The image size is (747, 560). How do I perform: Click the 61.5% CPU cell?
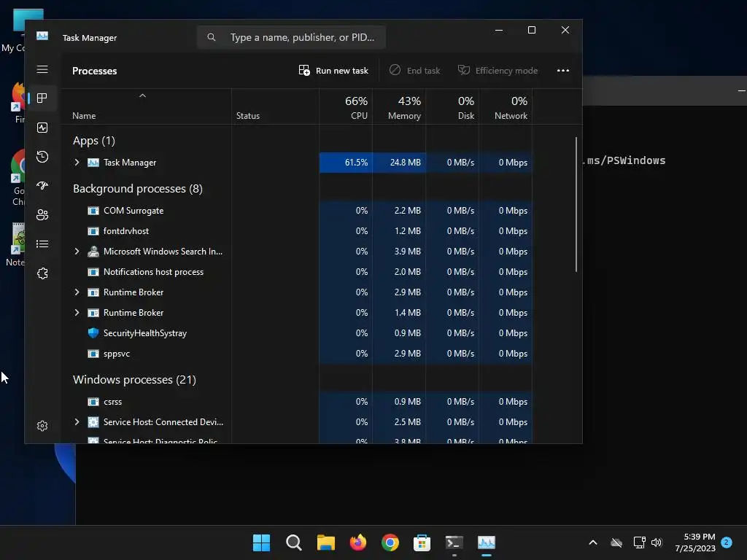click(x=346, y=163)
